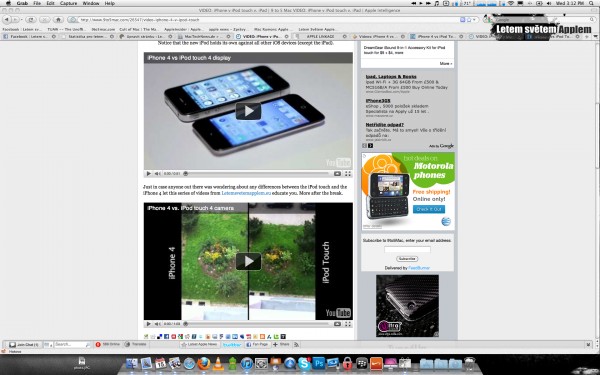This screenshot has width=600, height=375.
Task: Open the File menu
Action: click(x=37, y=3)
